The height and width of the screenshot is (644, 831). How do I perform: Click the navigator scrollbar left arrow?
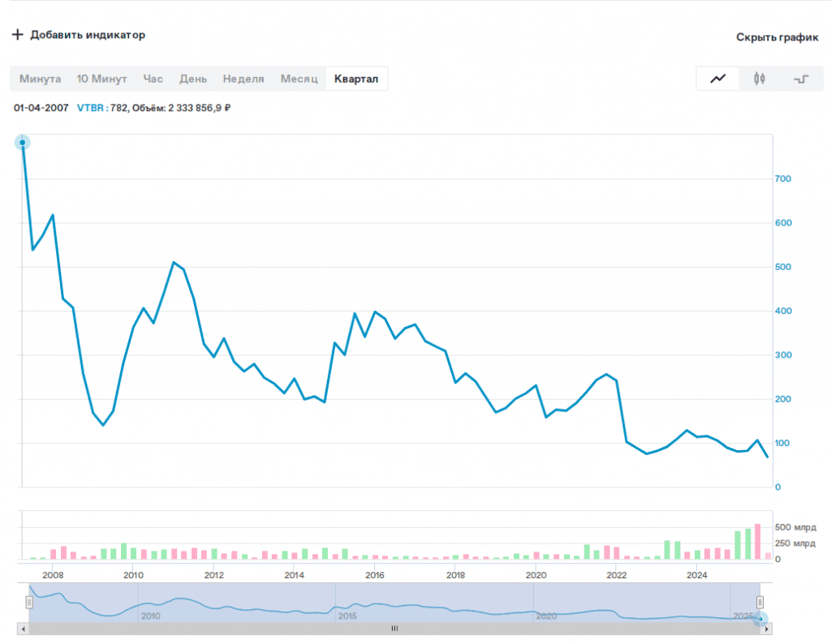coord(23,629)
